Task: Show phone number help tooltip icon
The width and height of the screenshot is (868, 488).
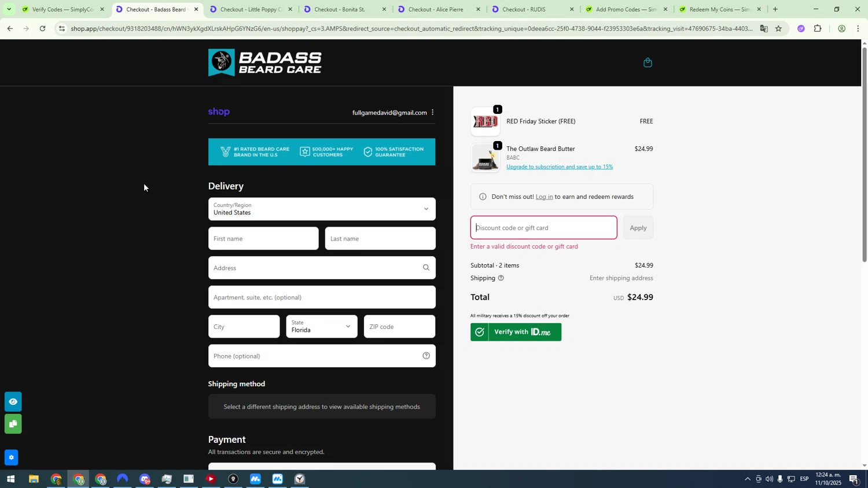Action: [426, 356]
